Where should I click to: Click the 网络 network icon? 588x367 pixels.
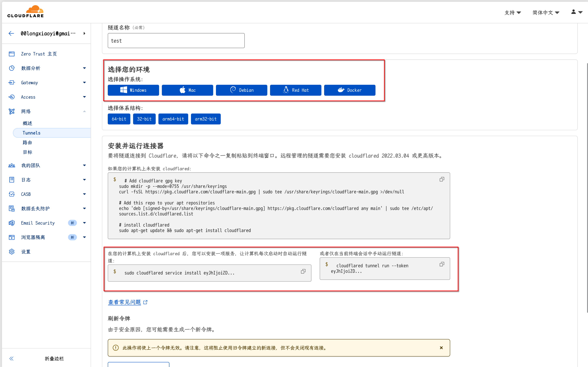12,111
